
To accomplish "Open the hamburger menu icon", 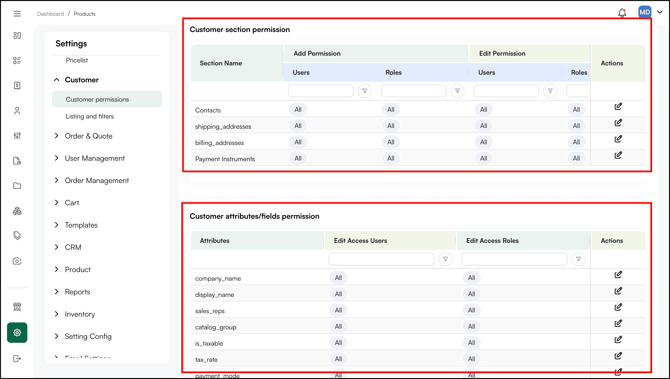I will (x=17, y=14).
